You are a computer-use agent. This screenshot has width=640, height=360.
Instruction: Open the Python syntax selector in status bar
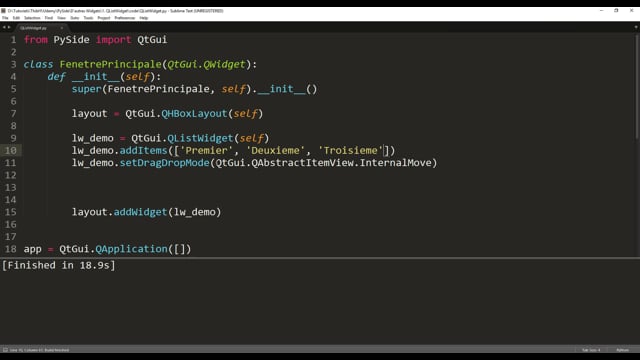click(622, 350)
